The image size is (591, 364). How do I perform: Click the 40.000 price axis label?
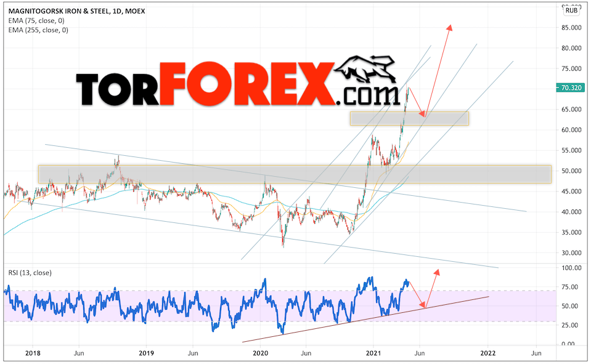click(x=571, y=212)
